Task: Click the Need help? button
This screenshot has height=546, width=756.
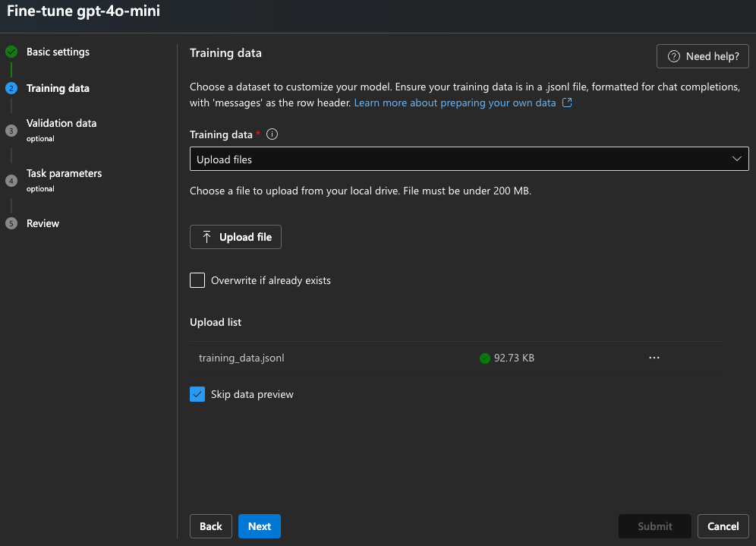Action: [702, 56]
